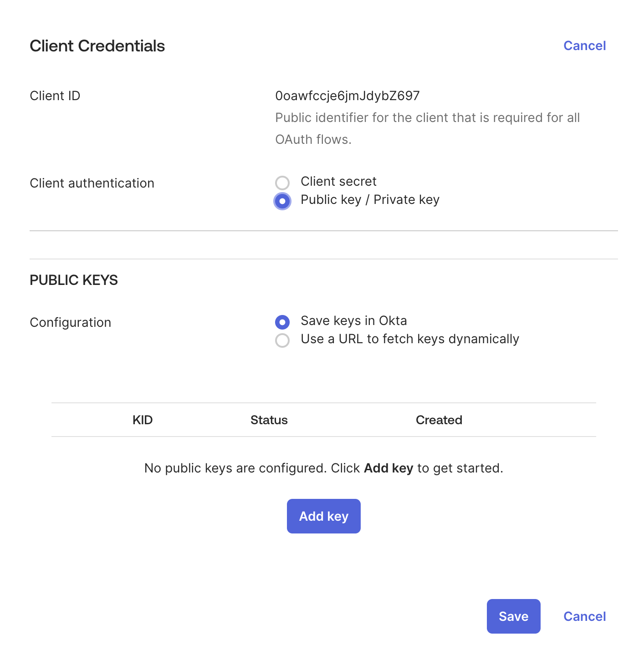644x650 pixels.
Task: Click the Client authentication label
Action: tap(92, 183)
